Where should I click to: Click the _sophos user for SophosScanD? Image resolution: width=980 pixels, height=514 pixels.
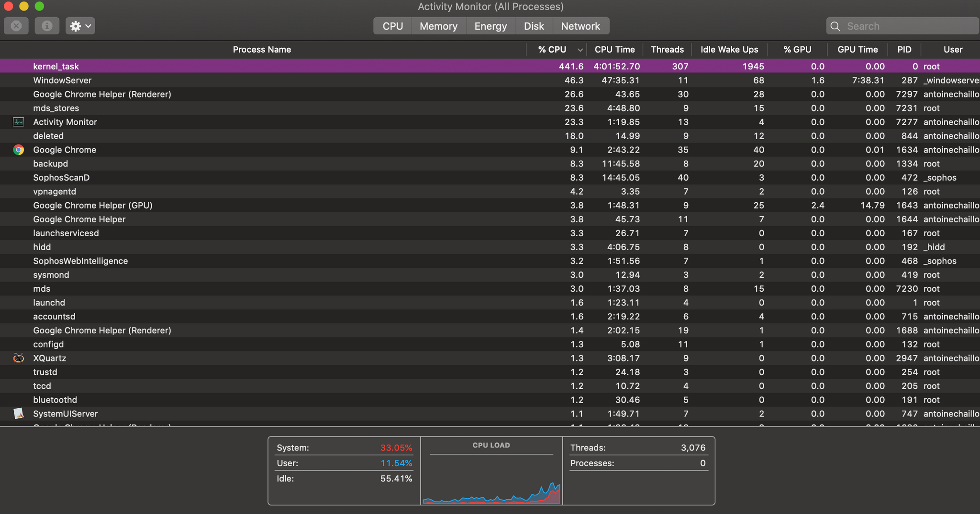click(x=940, y=177)
